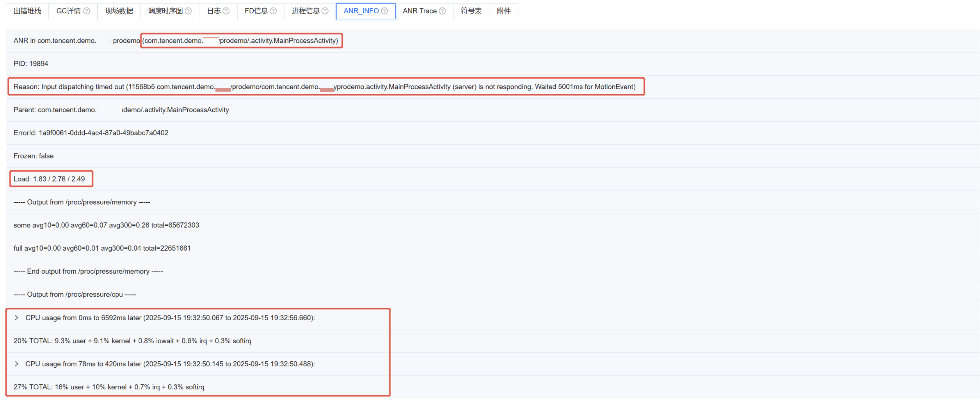Click the ErrorId row text
Image resolution: width=980 pixels, height=409 pixels.
tap(91, 133)
